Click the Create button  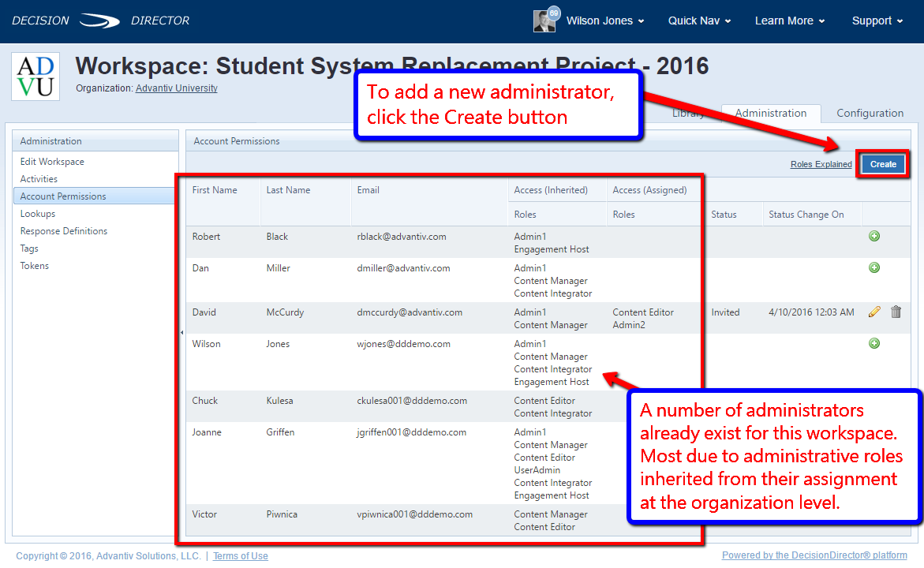click(883, 164)
